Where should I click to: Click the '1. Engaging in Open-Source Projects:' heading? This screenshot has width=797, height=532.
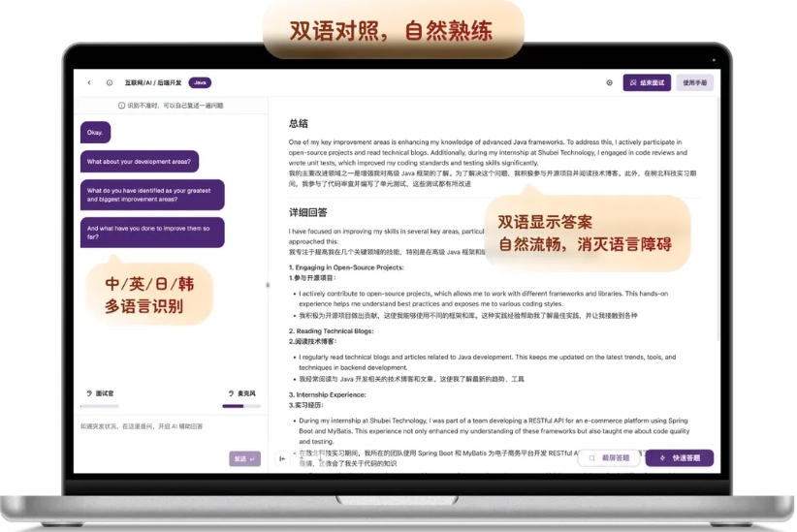(346, 267)
